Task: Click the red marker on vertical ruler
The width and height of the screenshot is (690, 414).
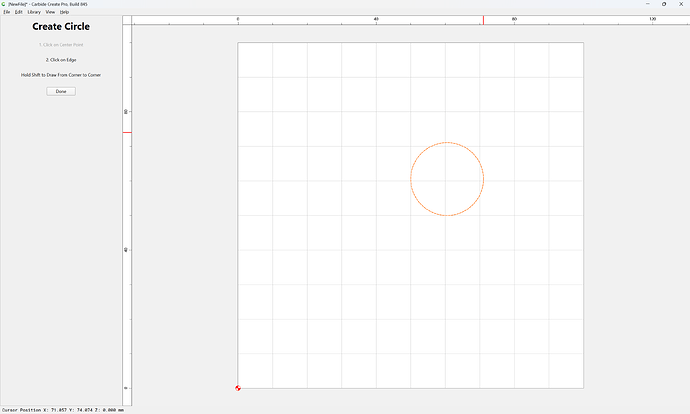Action: tap(127, 132)
